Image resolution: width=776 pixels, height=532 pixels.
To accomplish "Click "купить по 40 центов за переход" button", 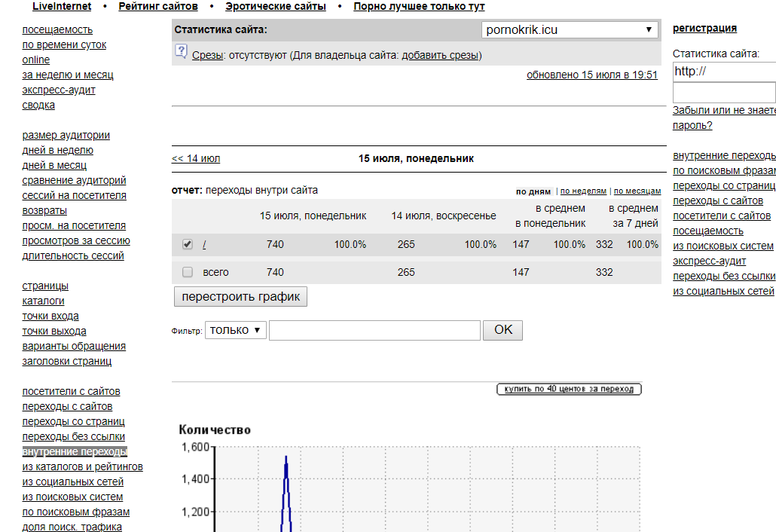I will [570, 389].
